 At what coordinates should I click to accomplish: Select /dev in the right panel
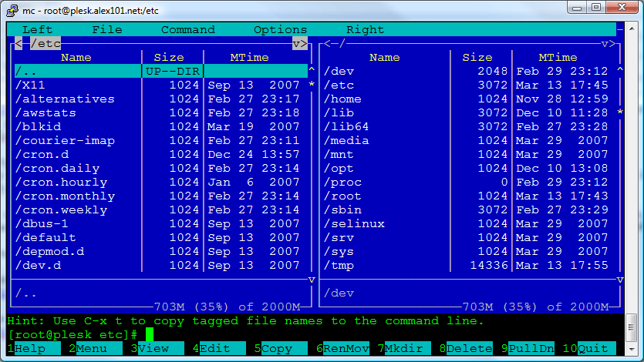click(470, 71)
